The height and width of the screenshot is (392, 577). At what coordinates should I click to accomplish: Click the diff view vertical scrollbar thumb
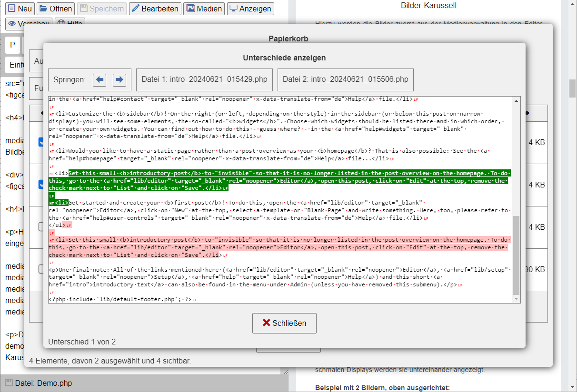pyautogui.click(x=517, y=255)
